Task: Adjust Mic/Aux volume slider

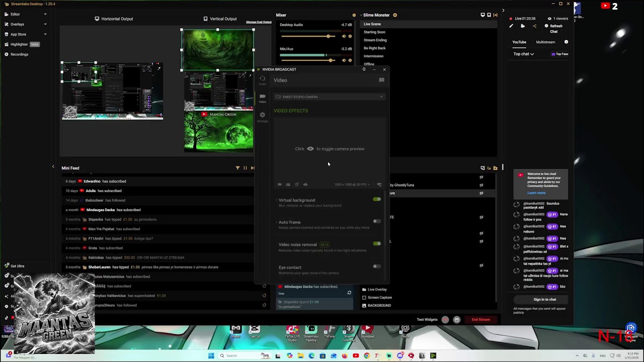Action: [x=309, y=60]
